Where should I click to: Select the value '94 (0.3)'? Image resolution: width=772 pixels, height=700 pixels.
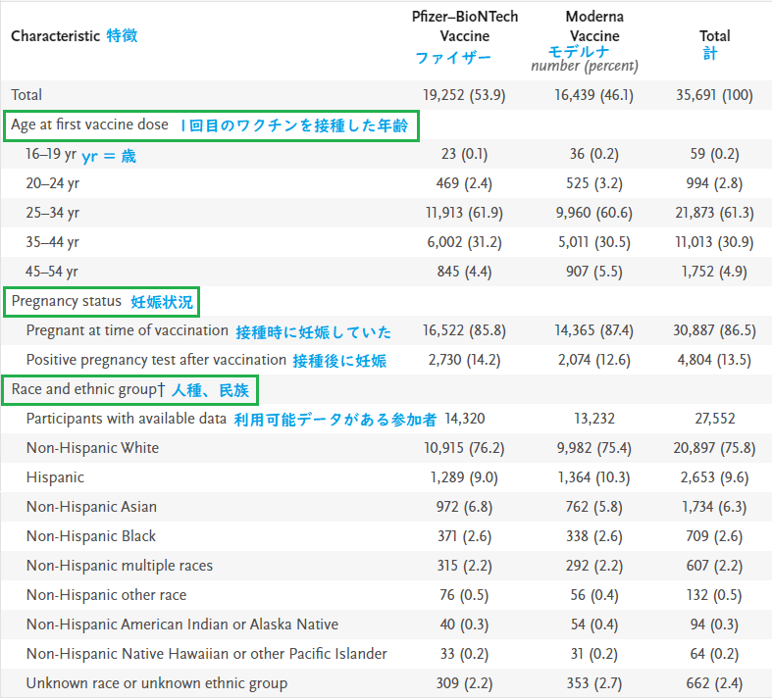tap(714, 625)
